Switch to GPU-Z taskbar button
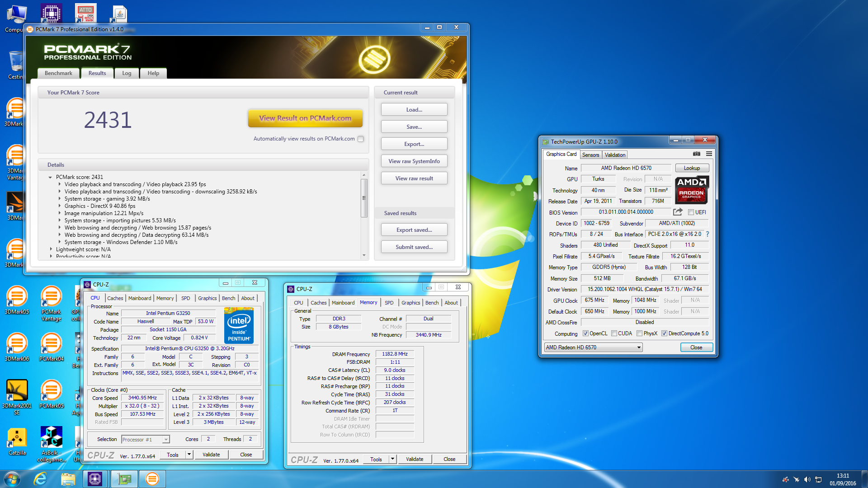Viewport: 868px width, 488px height. [124, 479]
